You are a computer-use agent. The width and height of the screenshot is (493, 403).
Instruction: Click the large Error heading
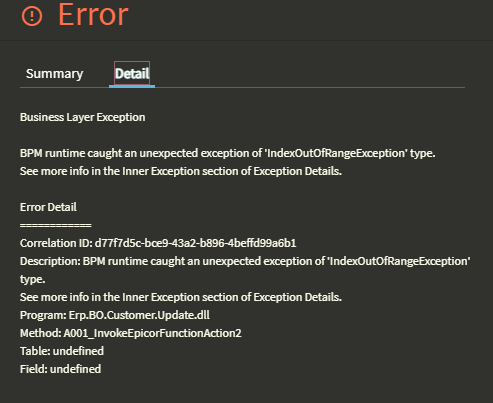pos(93,14)
